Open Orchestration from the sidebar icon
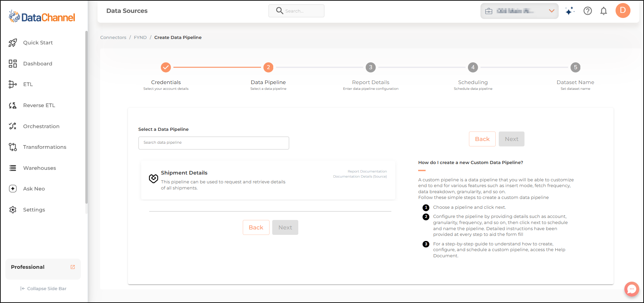This screenshot has height=303, width=644. coord(13,126)
